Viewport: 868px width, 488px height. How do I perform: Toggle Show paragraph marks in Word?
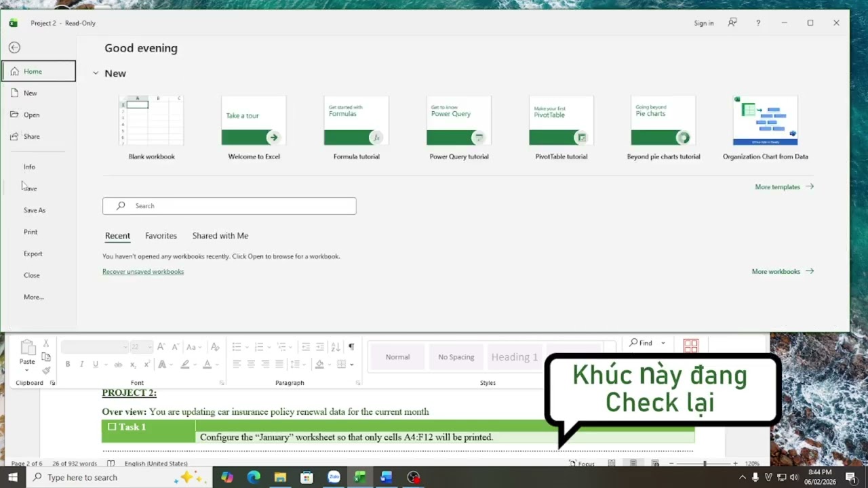pyautogui.click(x=351, y=347)
